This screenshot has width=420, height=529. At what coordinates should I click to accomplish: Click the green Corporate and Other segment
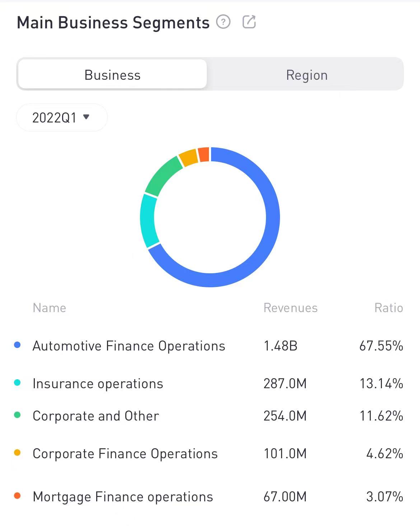pos(162,176)
